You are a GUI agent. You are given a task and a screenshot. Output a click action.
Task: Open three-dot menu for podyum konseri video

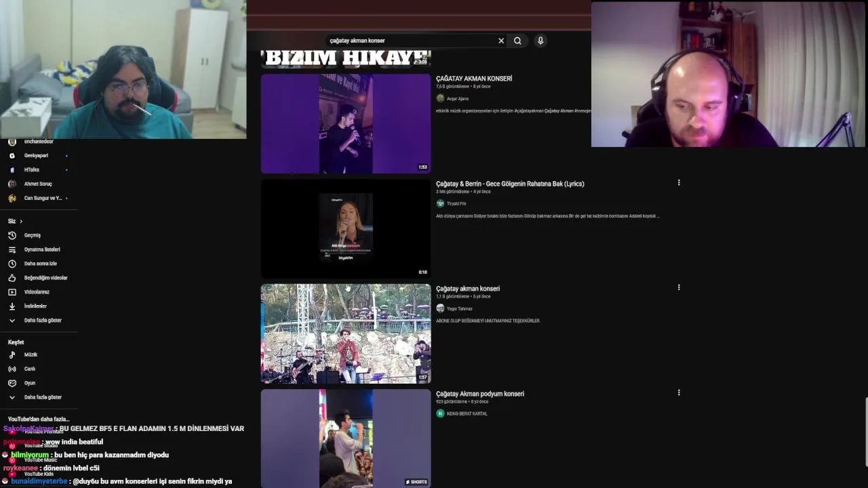pos(679,392)
